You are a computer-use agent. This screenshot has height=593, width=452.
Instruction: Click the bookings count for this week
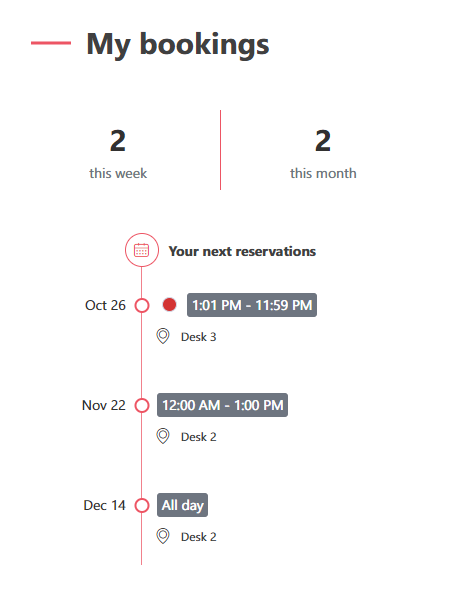[x=118, y=141]
